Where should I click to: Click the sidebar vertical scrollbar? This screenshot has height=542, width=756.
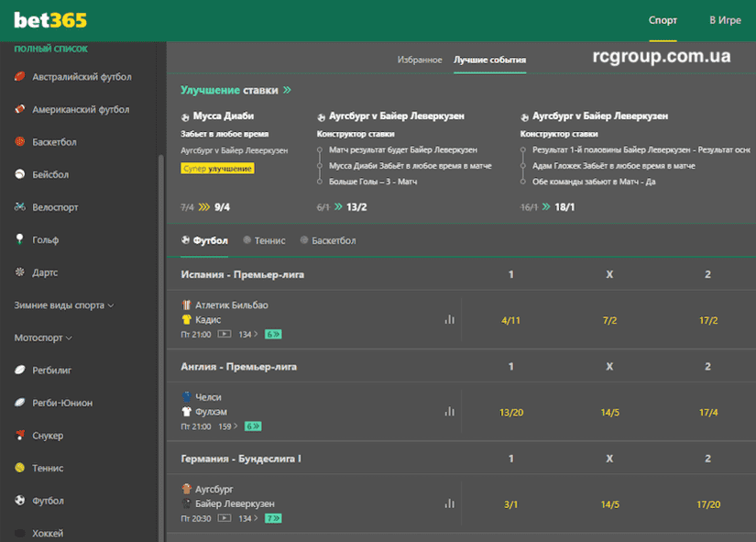[161, 348]
